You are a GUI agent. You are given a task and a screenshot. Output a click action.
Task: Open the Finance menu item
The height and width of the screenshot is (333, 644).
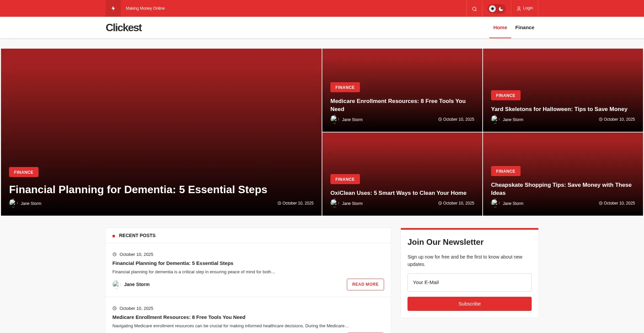(x=525, y=27)
